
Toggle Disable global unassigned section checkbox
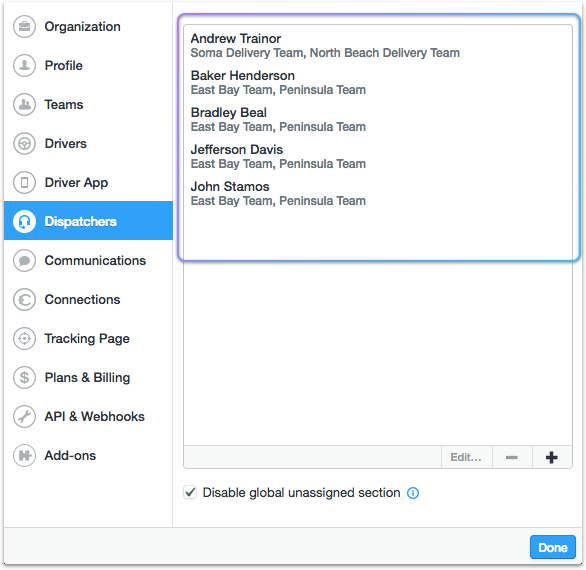190,492
